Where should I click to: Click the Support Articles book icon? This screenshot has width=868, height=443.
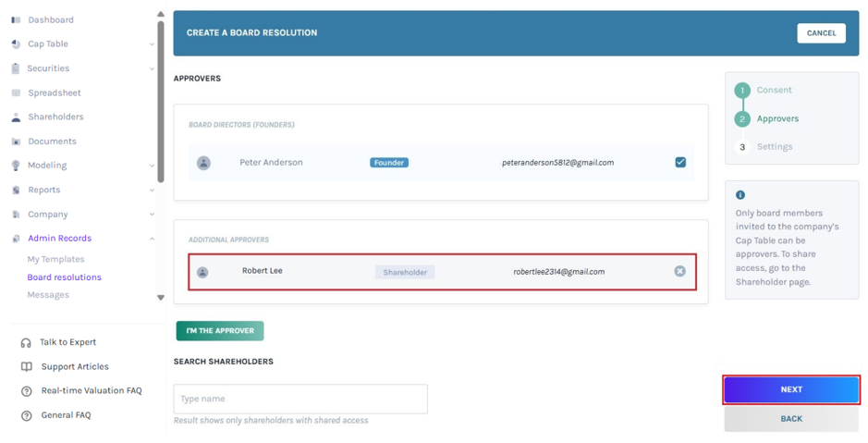[26, 366]
